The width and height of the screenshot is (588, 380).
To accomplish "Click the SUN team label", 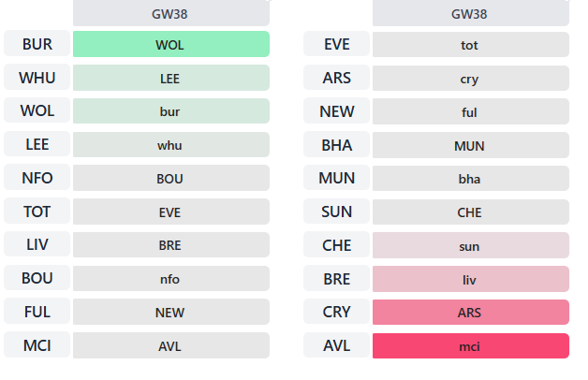I will 336,212.
